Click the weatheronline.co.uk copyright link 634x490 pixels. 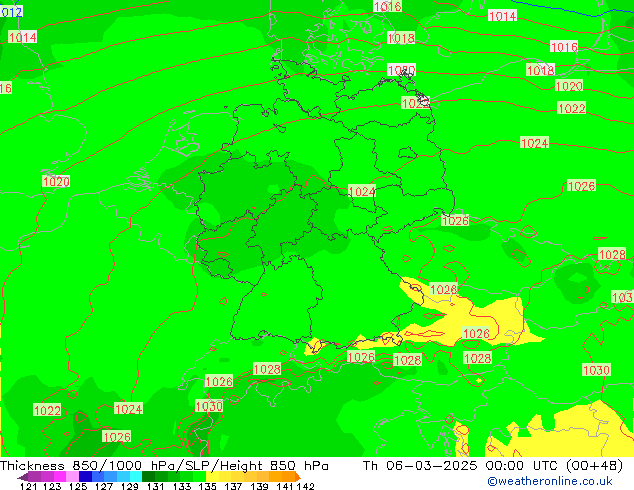click(x=549, y=481)
